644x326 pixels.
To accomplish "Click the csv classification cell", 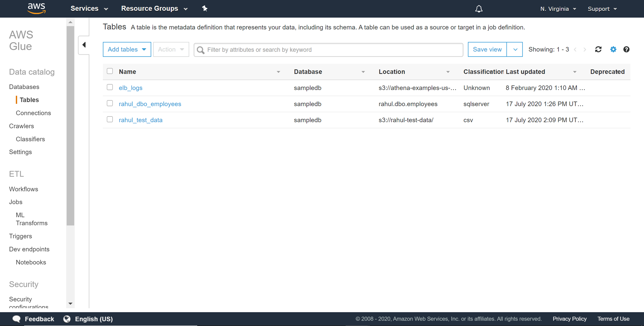I will click(468, 120).
